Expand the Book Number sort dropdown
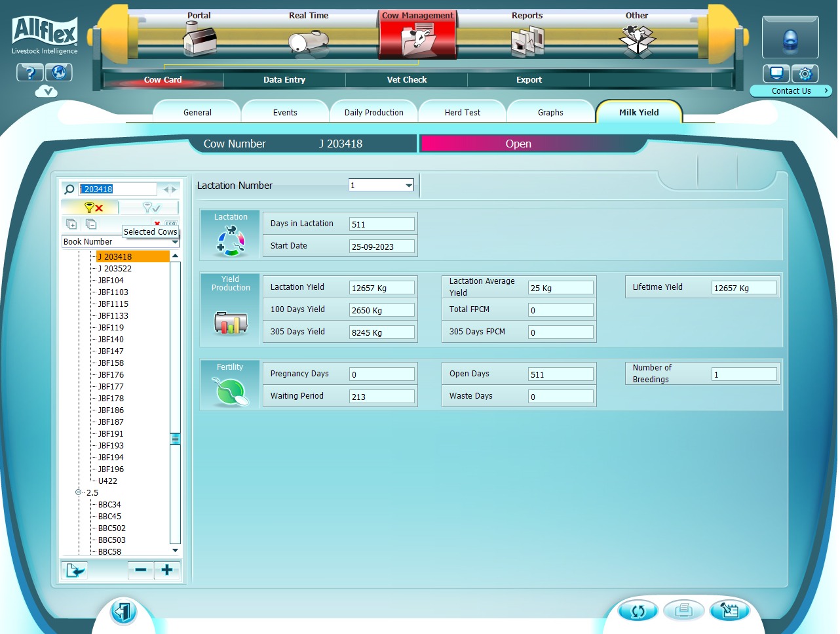This screenshot has height=634, width=840. 175,242
